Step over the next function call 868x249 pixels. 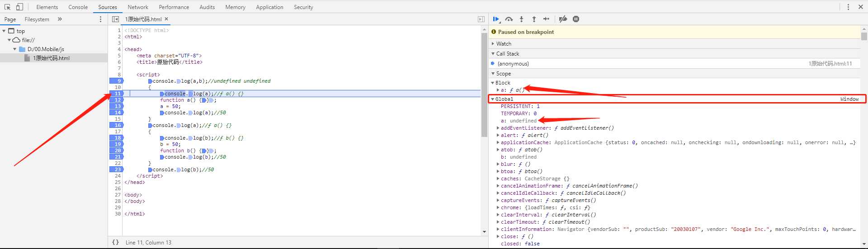point(509,19)
